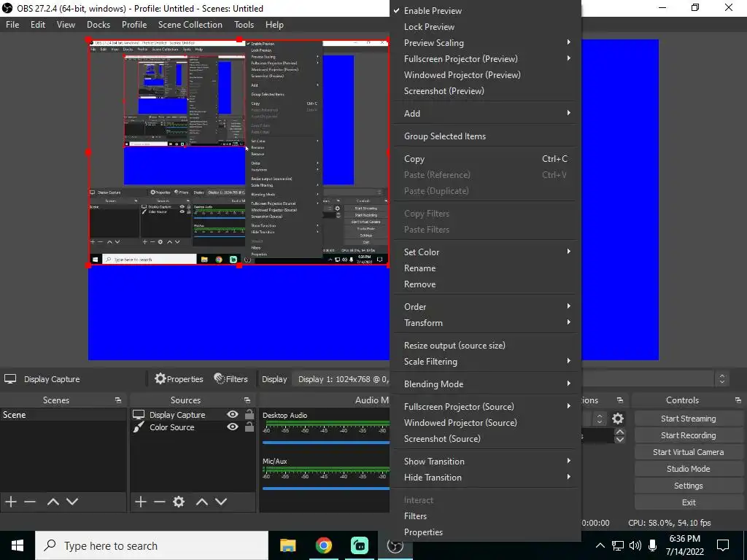Click the Properties gear icon in the source toolbar
The width and height of the screenshot is (747, 560).
pyautogui.click(x=160, y=378)
